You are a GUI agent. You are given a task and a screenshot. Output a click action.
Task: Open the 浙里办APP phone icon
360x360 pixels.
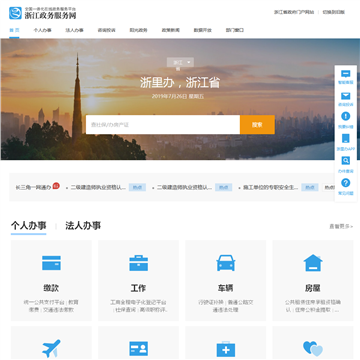point(346,138)
